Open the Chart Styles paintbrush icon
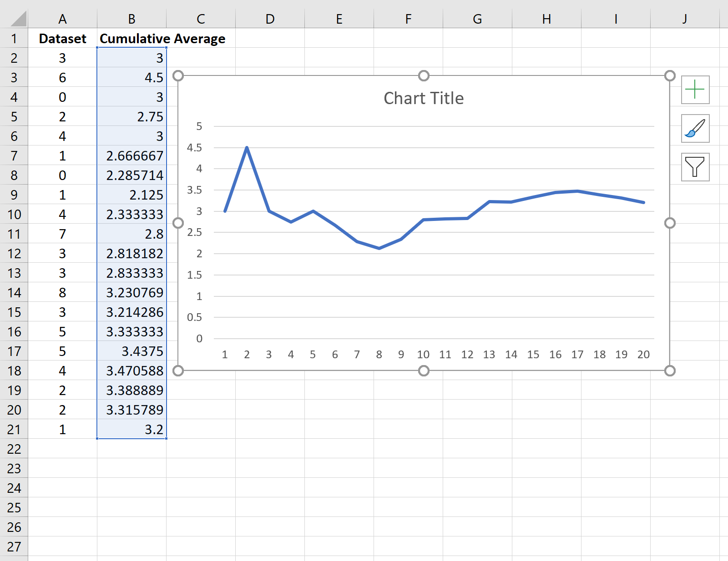Image resolution: width=728 pixels, height=561 pixels. (696, 129)
